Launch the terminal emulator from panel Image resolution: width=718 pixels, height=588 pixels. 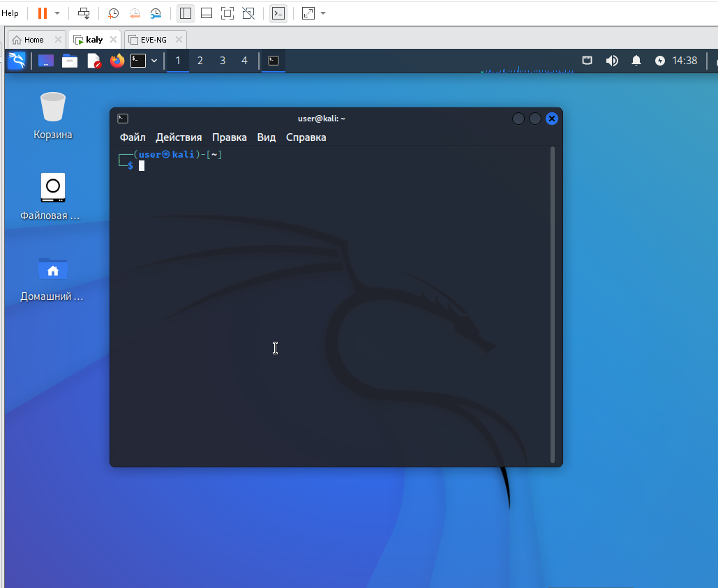point(138,61)
